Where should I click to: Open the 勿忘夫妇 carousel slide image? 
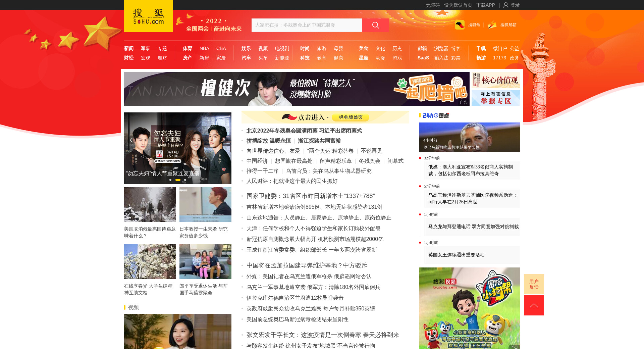pyautogui.click(x=178, y=148)
